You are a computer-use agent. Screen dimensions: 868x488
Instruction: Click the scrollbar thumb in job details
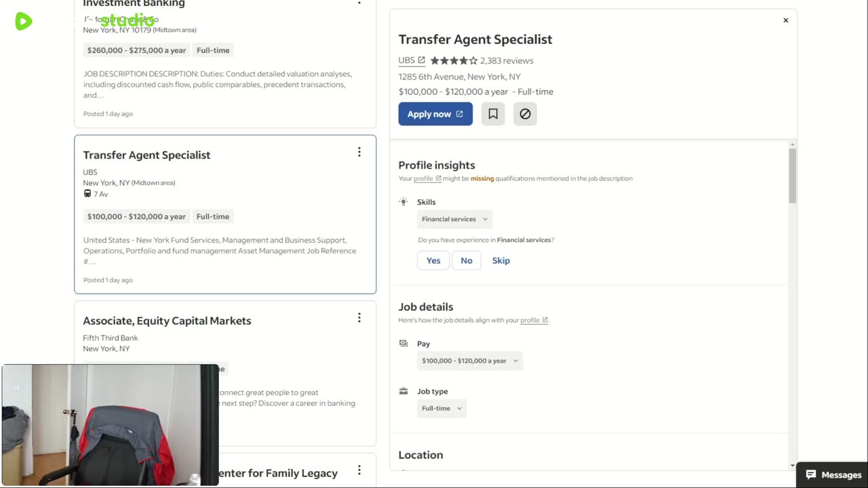(x=792, y=175)
